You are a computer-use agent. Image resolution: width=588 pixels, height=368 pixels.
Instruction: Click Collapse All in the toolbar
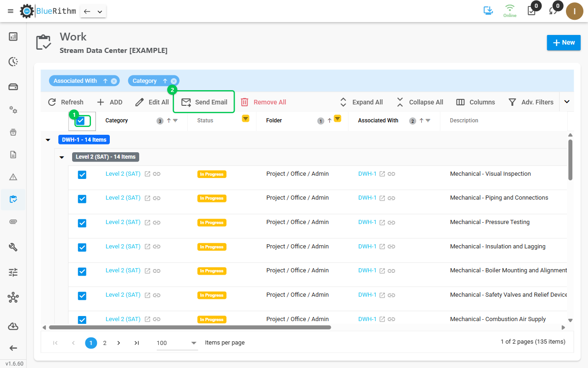click(x=420, y=102)
